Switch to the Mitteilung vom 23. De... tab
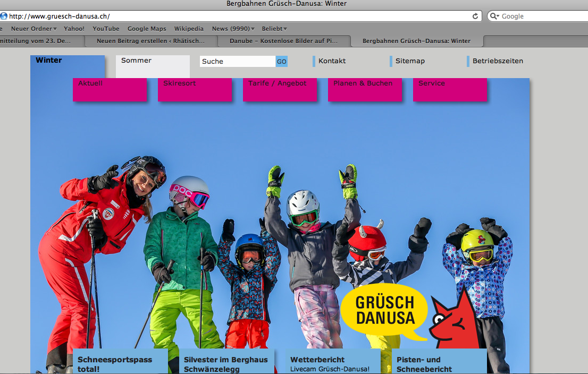This screenshot has width=588, height=374. click(42, 41)
